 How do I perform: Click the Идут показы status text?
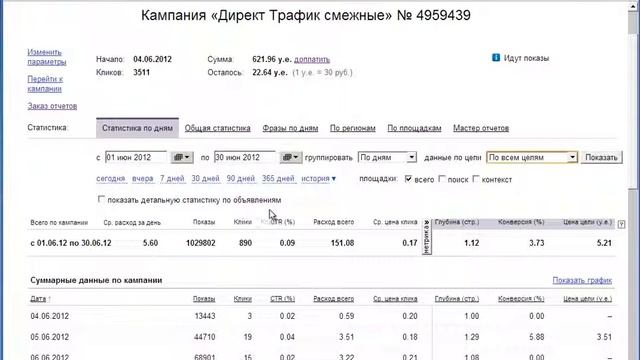527,58
